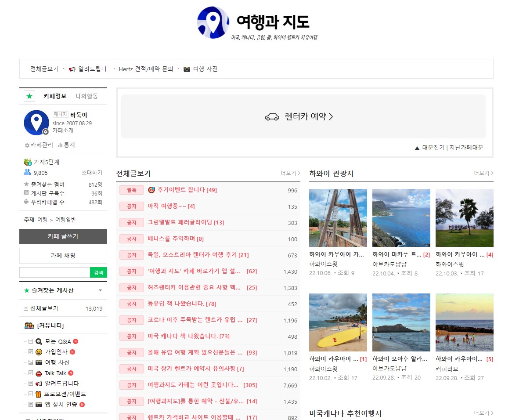The width and height of the screenshot is (512, 420).
Task: Select the 카페정보 tab
Action: tap(55, 96)
